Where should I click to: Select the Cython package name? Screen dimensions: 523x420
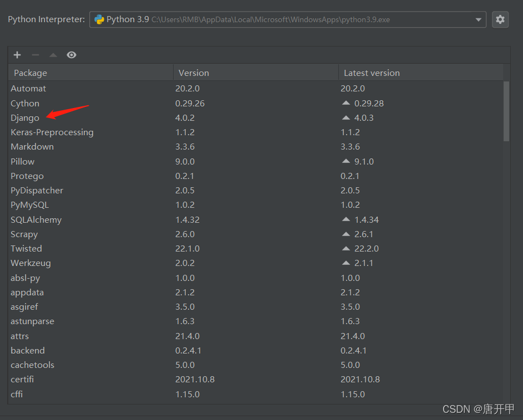pos(25,104)
